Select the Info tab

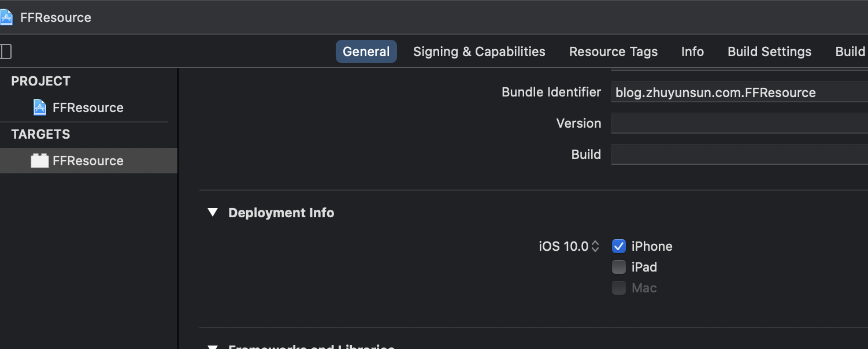692,51
